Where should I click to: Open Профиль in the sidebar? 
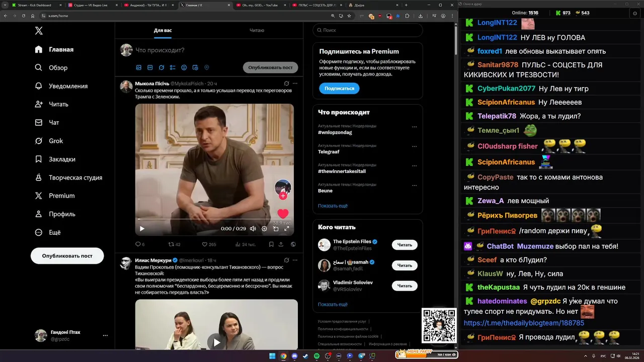(55, 214)
